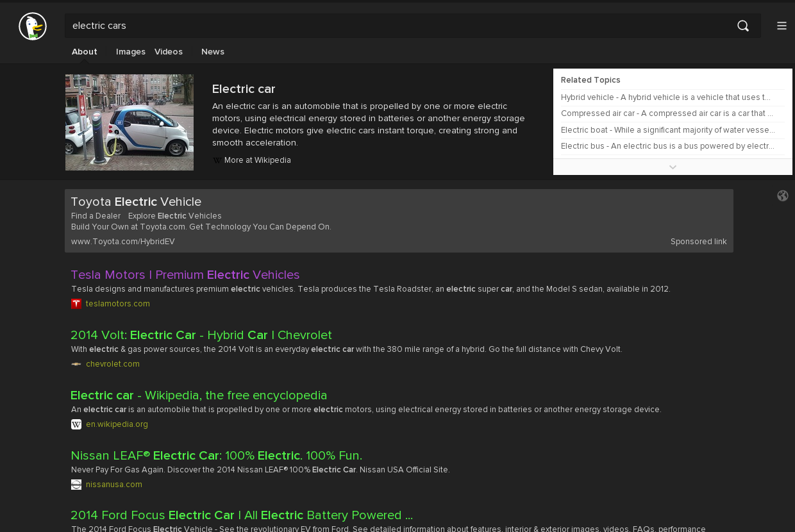
Task: Open the 2014 Volt Chevrolet result title
Action: [201, 335]
